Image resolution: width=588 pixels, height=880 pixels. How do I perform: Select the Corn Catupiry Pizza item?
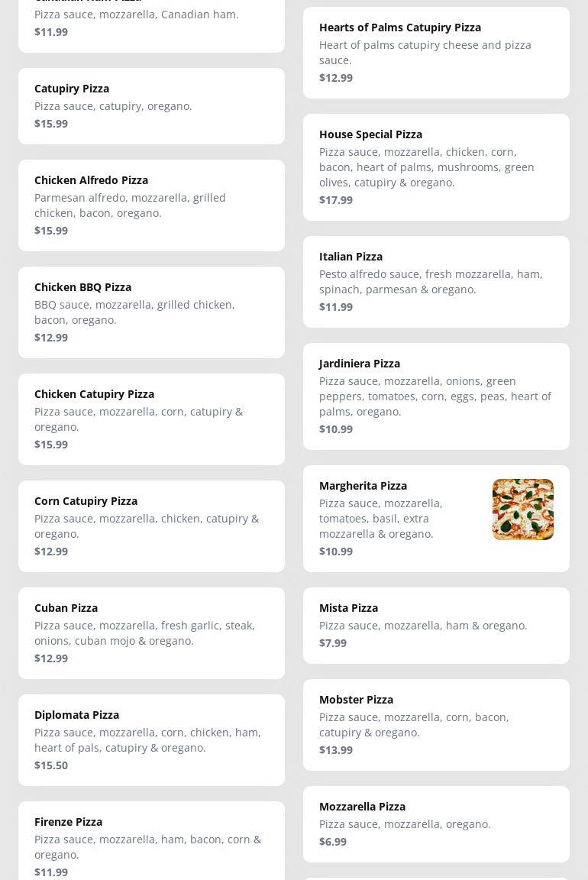(x=151, y=526)
